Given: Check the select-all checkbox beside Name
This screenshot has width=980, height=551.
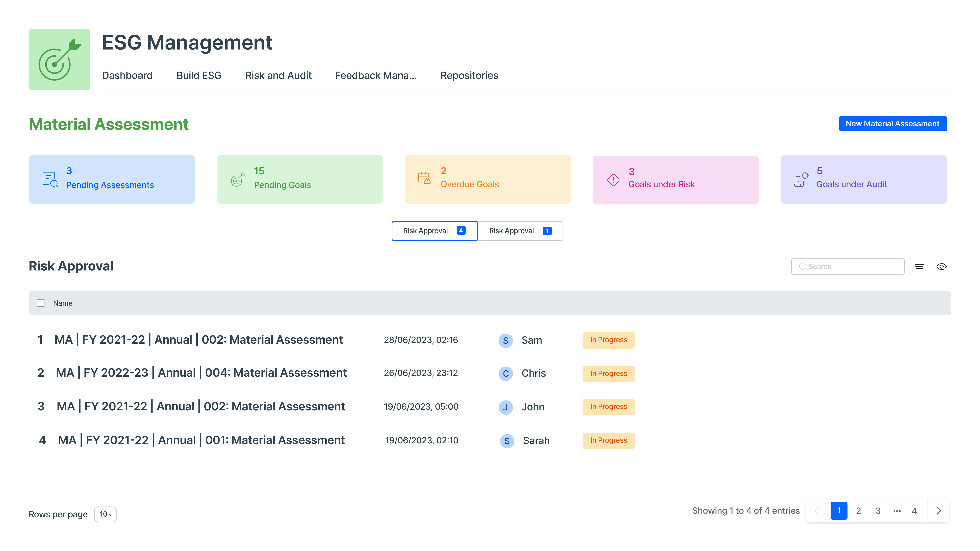Looking at the screenshot, I should click(41, 303).
